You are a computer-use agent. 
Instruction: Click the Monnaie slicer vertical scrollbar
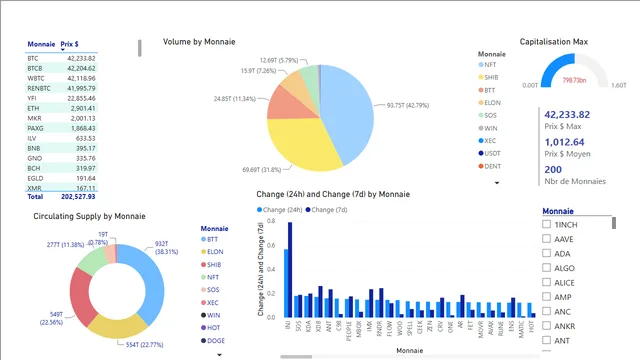tap(613, 223)
